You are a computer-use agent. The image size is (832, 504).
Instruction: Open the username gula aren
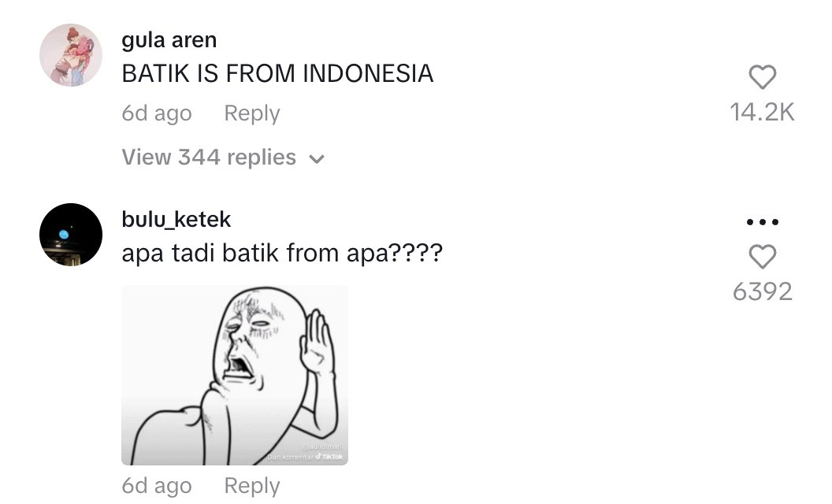[x=169, y=40]
